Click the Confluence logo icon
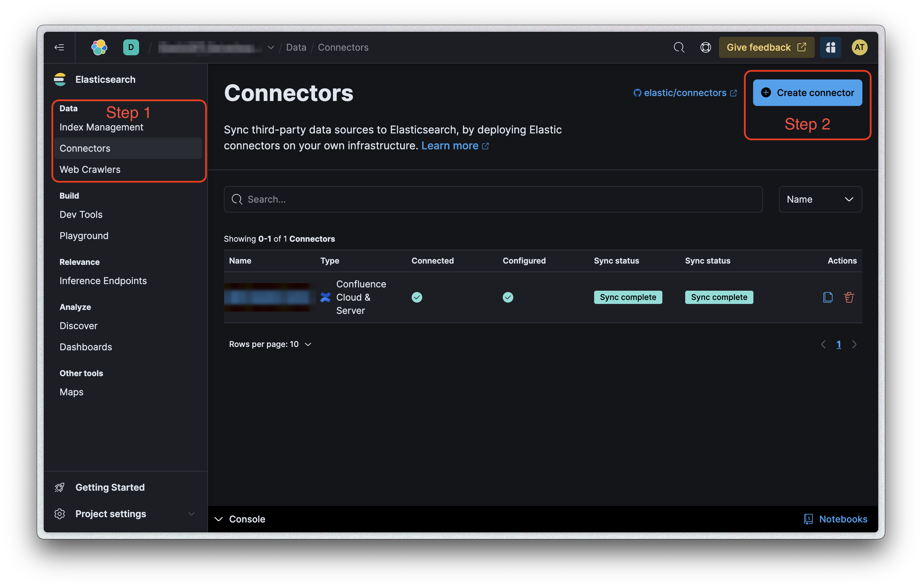Image resolution: width=922 pixels, height=588 pixels. [x=326, y=297]
